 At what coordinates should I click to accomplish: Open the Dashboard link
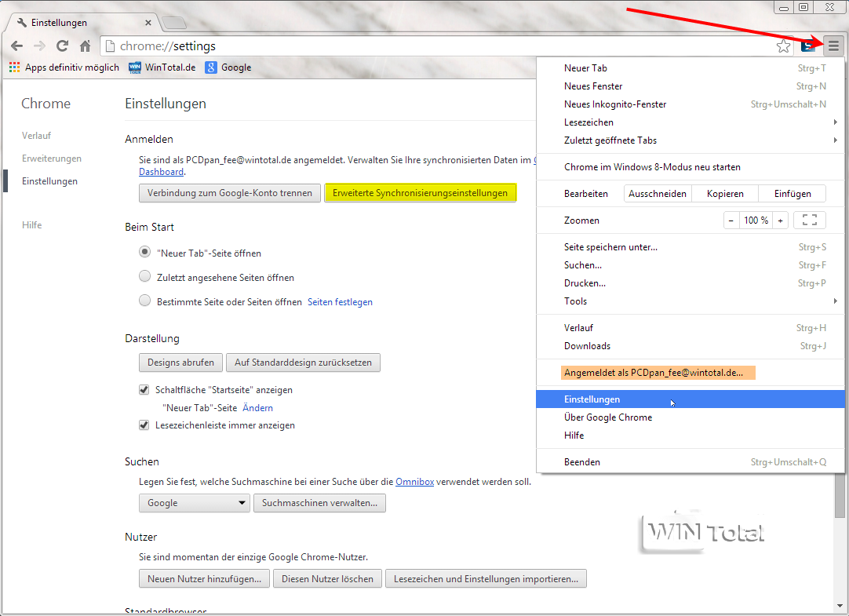[x=161, y=172]
